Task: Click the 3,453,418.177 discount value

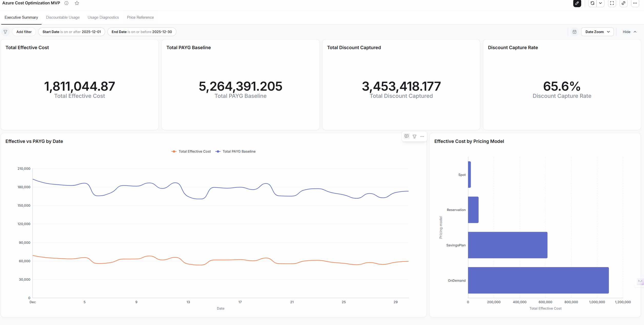Action: coord(401,86)
